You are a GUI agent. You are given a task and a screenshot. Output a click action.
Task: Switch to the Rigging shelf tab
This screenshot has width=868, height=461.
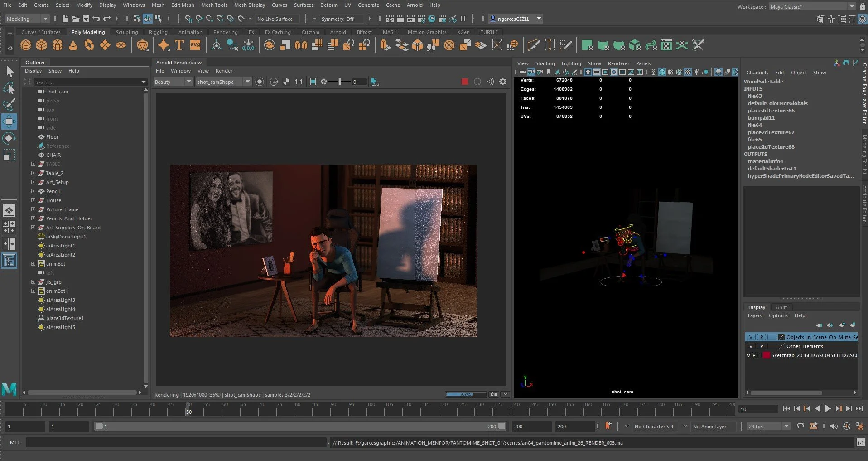158,32
